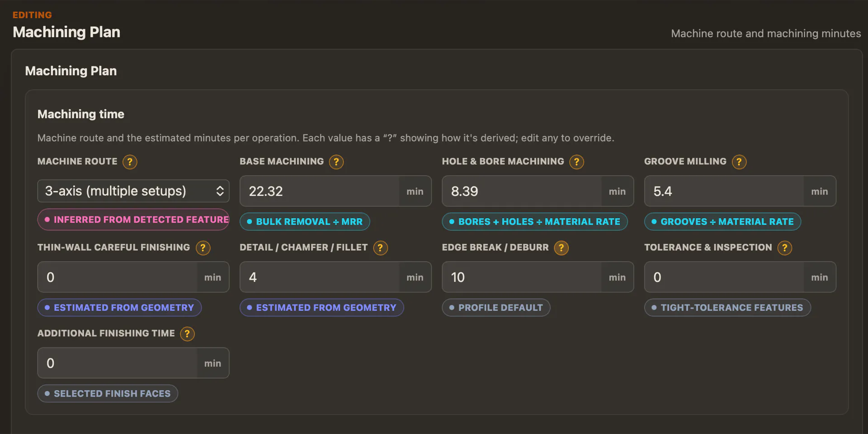Click Estimated From Geometry badge under Thin-Wall
This screenshot has height=434, width=868.
tap(119, 308)
